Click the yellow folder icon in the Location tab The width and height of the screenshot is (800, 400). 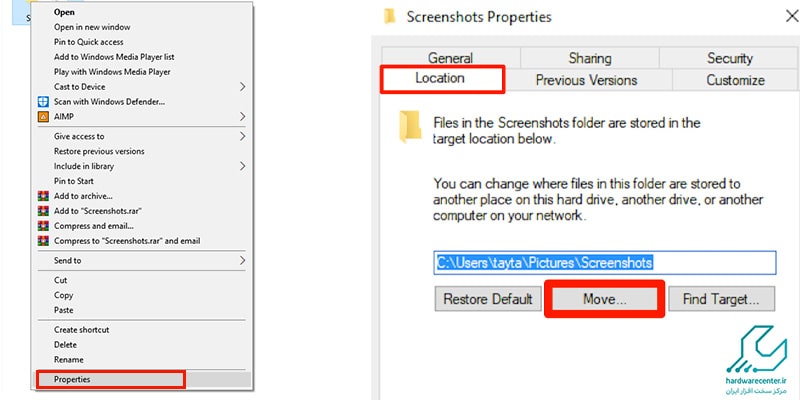pos(410,126)
